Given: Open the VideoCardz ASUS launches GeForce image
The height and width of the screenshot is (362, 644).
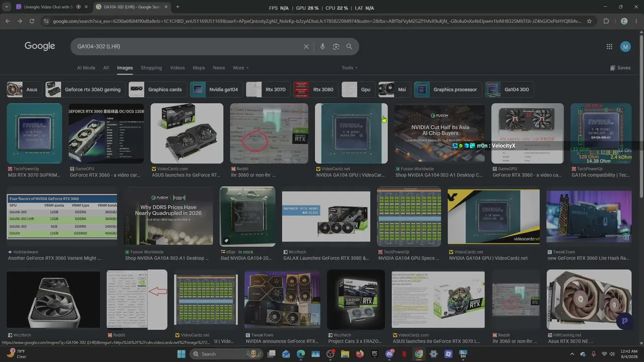Looking at the screenshot, I should tap(187, 133).
